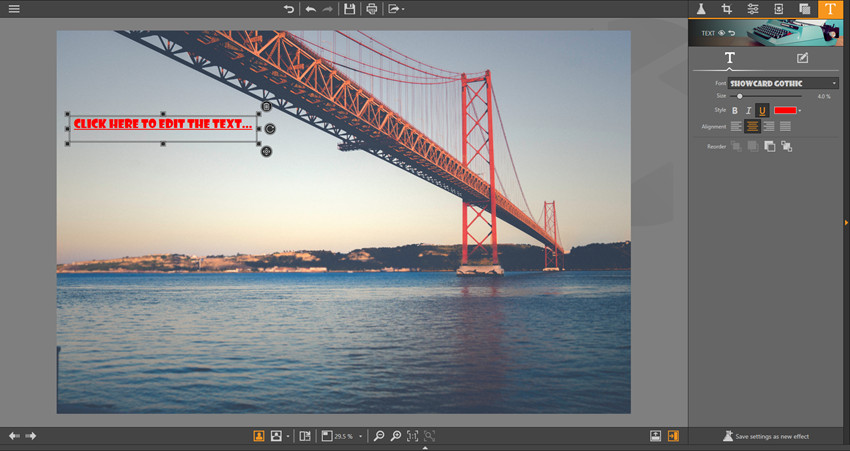Image resolution: width=850 pixels, height=451 pixels.
Task: Click the share/export icon
Action: [x=394, y=9]
